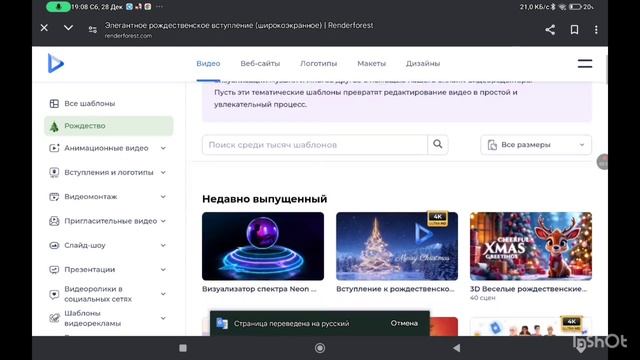Viewport: 640px width, 360px height.
Task: Tap the Android recent apps square button
Action: (x=183, y=348)
